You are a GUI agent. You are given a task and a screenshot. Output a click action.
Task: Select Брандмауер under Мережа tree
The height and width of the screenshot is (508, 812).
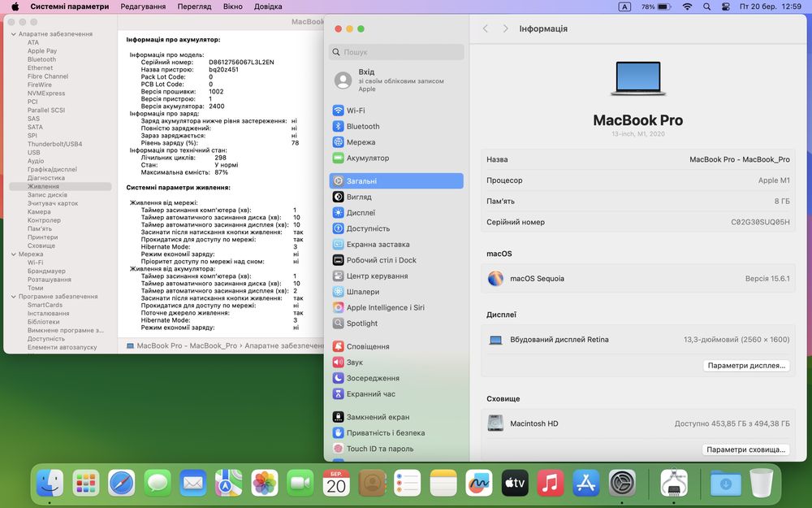coord(46,271)
